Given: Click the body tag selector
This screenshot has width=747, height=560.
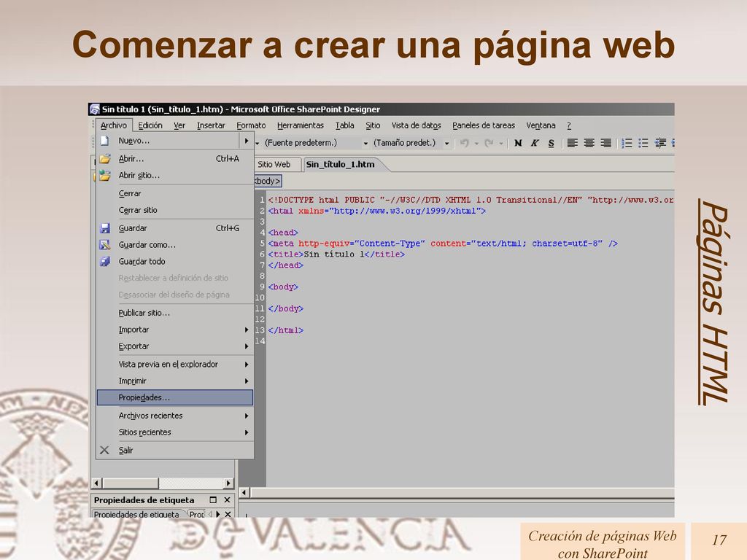Looking at the screenshot, I should coord(268,181).
